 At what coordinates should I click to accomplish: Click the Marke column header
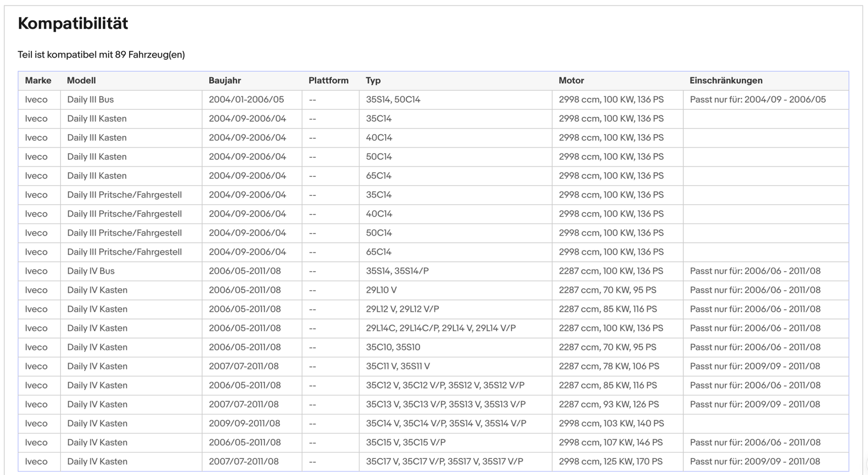tap(38, 81)
